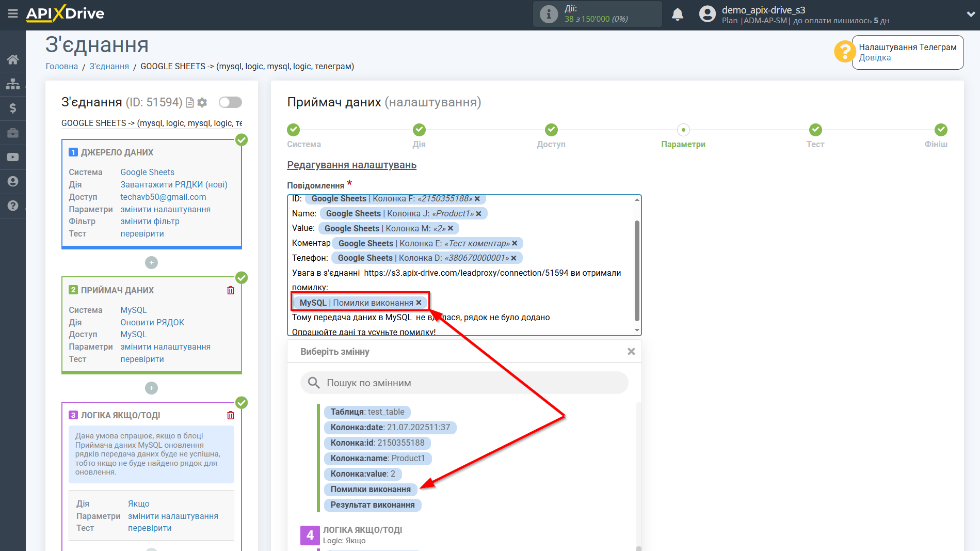
Task: Expand the account dropdown chevron
Action: click(971, 14)
